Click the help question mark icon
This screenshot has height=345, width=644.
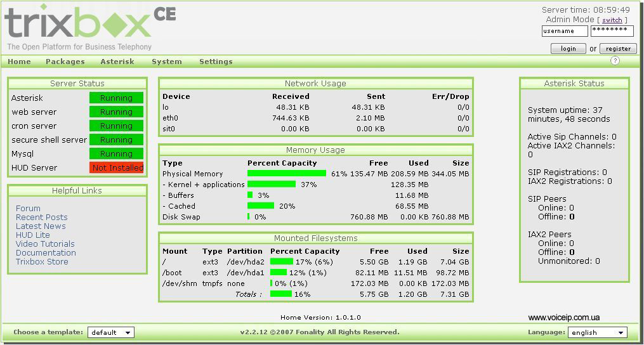(614, 61)
